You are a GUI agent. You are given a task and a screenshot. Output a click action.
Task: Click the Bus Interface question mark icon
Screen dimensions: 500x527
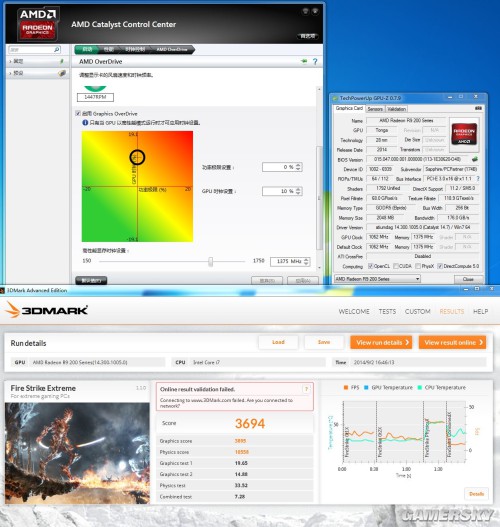[478, 178]
